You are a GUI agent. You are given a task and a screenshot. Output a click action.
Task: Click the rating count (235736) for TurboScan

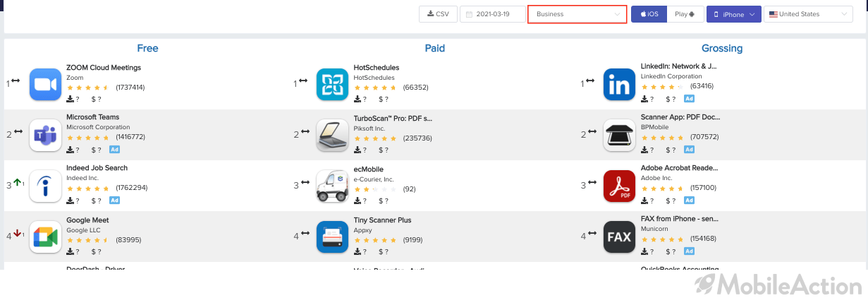click(417, 138)
